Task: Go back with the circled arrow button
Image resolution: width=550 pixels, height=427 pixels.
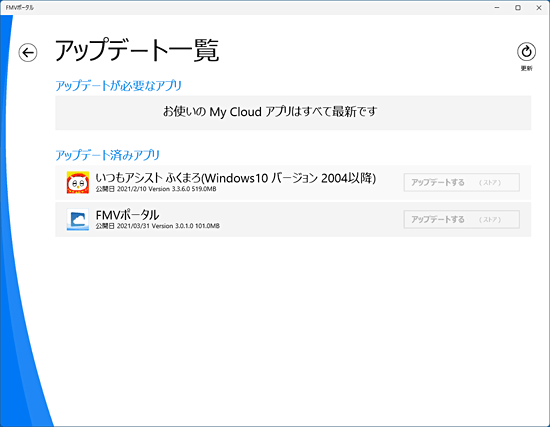Action: (28, 53)
